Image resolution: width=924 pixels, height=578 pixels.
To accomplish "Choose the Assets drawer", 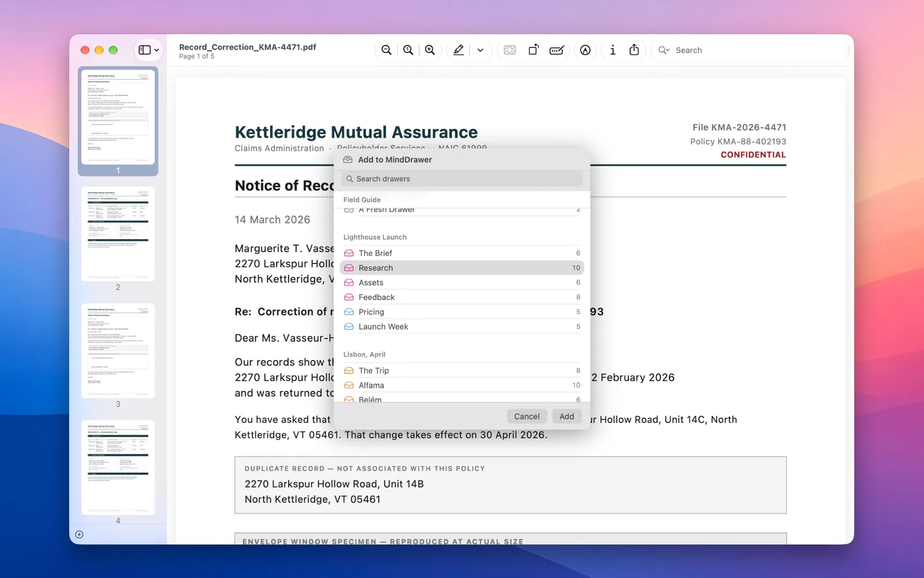I will click(x=462, y=283).
